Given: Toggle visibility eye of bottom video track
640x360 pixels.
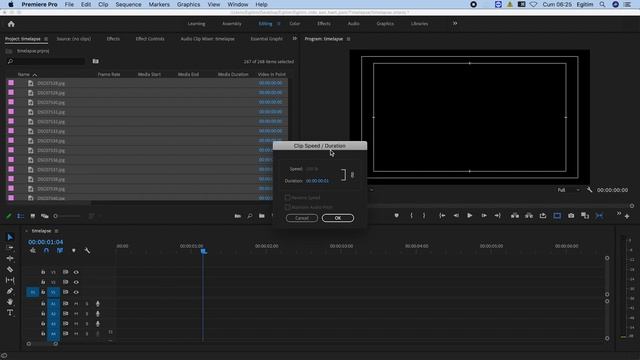Looking at the screenshot, I should pos(76,292).
